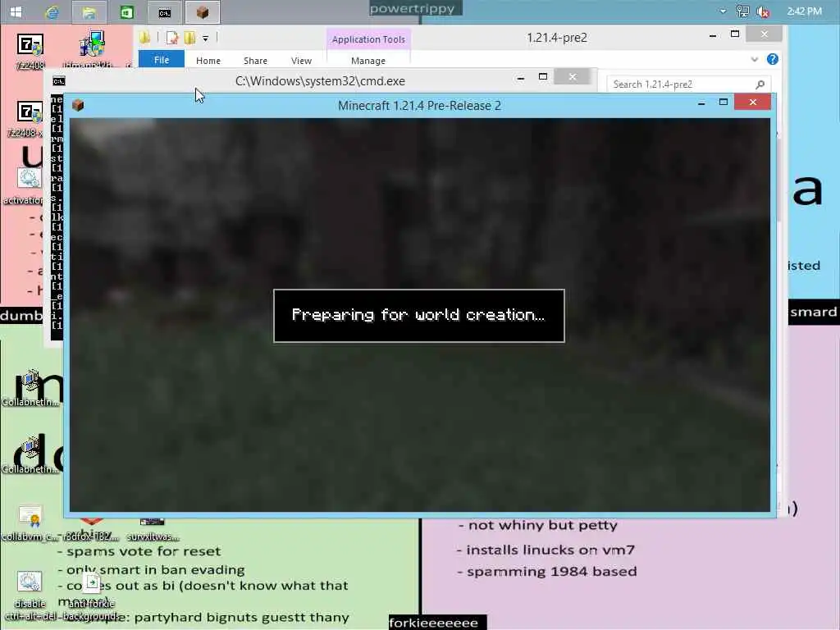Image resolution: width=840 pixels, height=630 pixels.
Task: Select the 7z2408-x desktop icon
Action: [x=29, y=119]
